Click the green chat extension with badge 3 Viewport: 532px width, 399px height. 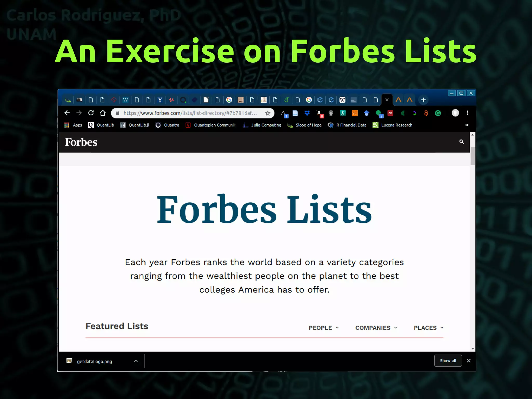[x=379, y=114]
